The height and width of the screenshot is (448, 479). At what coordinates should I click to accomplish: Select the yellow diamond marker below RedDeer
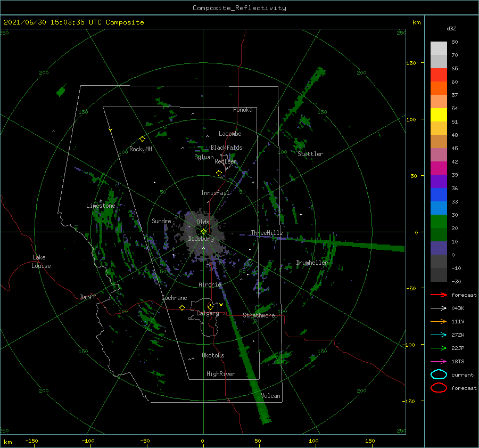219,173
